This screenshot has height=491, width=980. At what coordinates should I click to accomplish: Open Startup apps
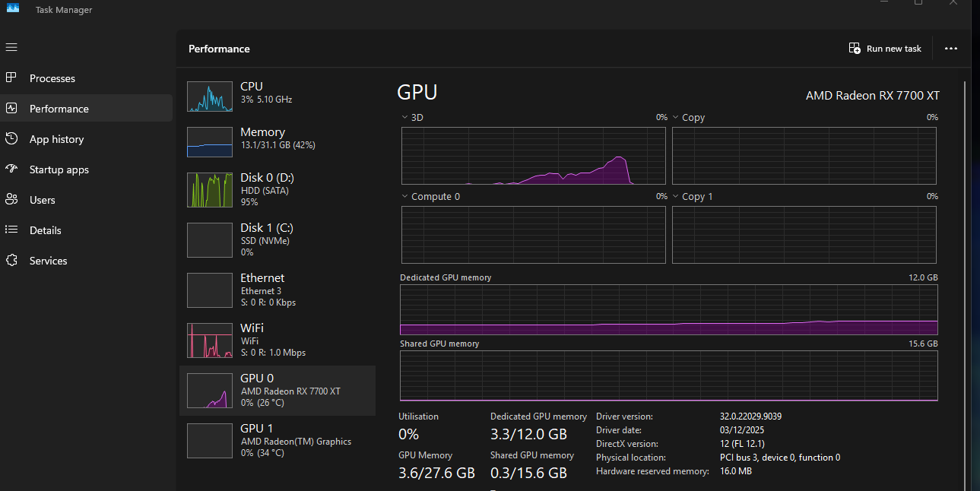coord(59,169)
